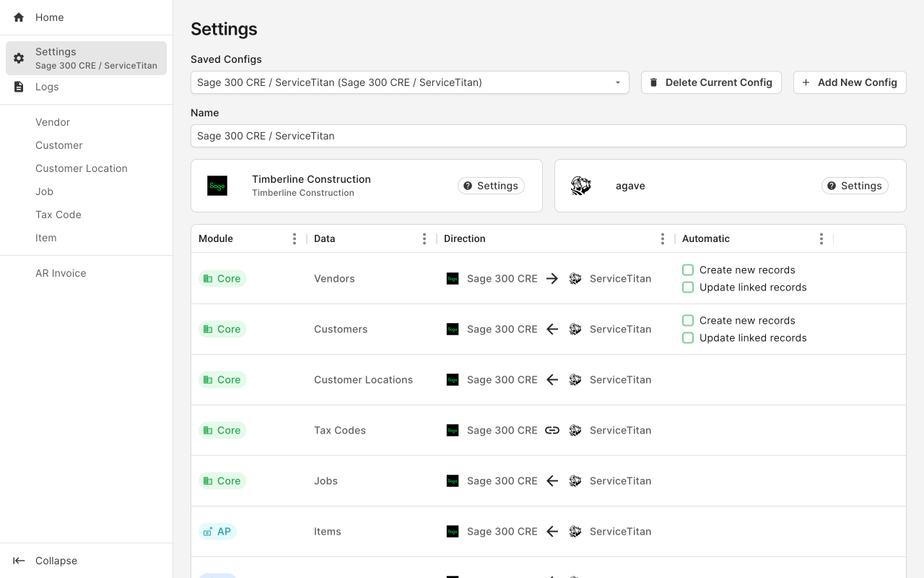924x578 pixels.
Task: Click the Core badge in Customer Locations row
Action: pos(222,380)
